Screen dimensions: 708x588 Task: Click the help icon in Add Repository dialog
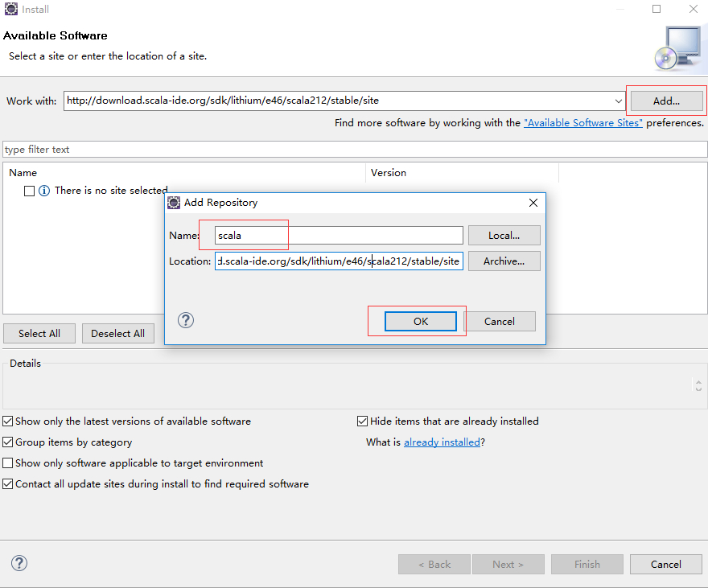pos(186,320)
